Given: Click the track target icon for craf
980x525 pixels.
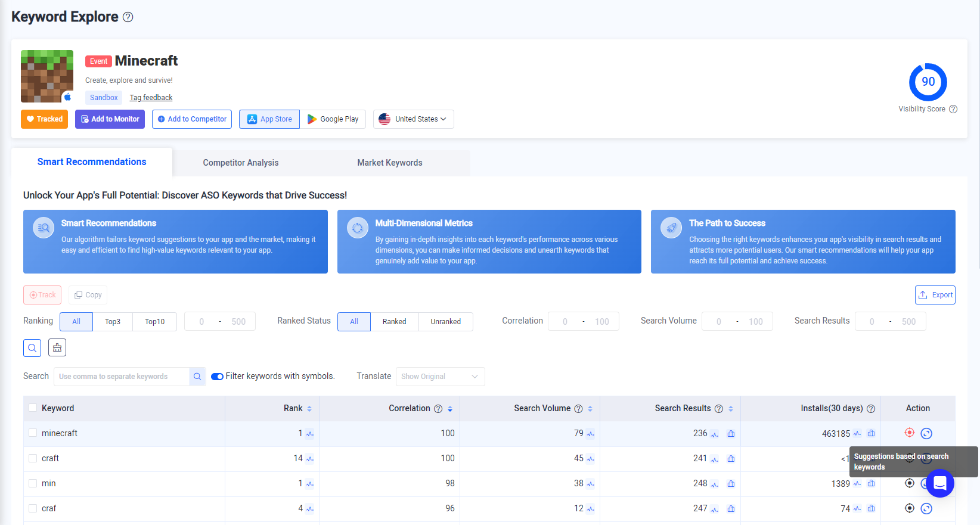Looking at the screenshot, I should [910, 508].
